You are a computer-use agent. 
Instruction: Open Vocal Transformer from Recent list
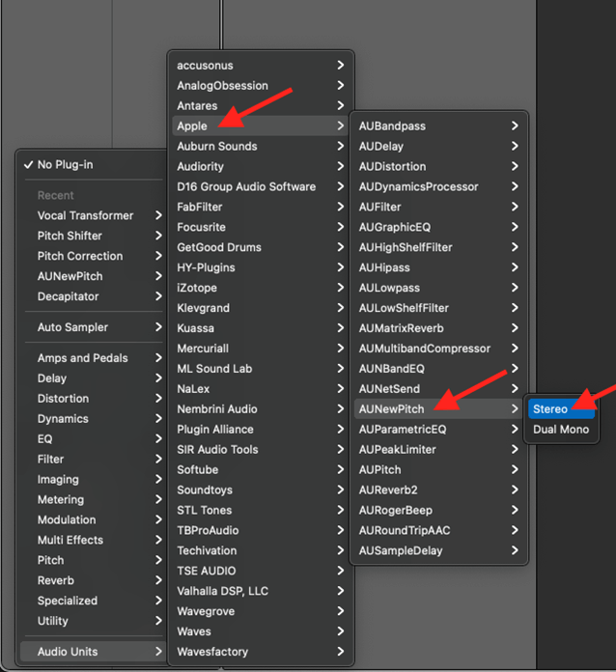click(85, 215)
